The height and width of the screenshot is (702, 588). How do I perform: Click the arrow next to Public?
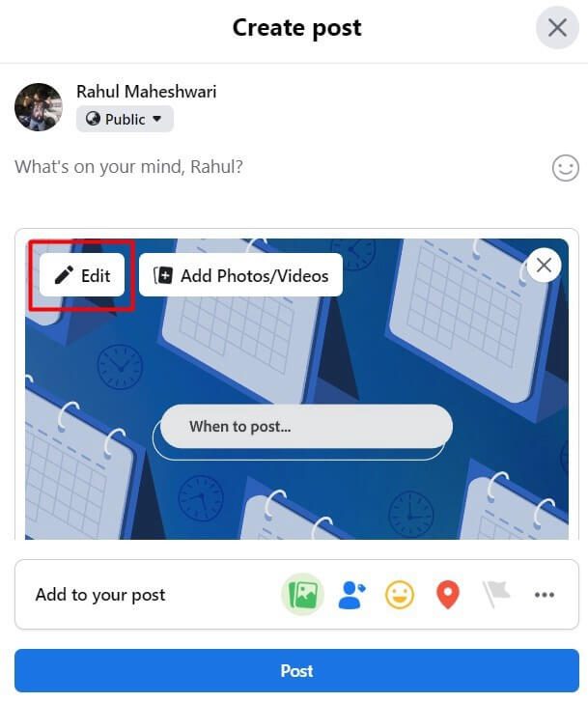[x=156, y=119]
